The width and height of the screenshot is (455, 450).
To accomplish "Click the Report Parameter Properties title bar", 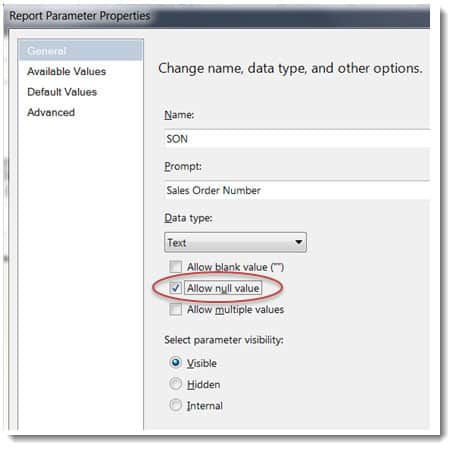I will click(217, 16).
